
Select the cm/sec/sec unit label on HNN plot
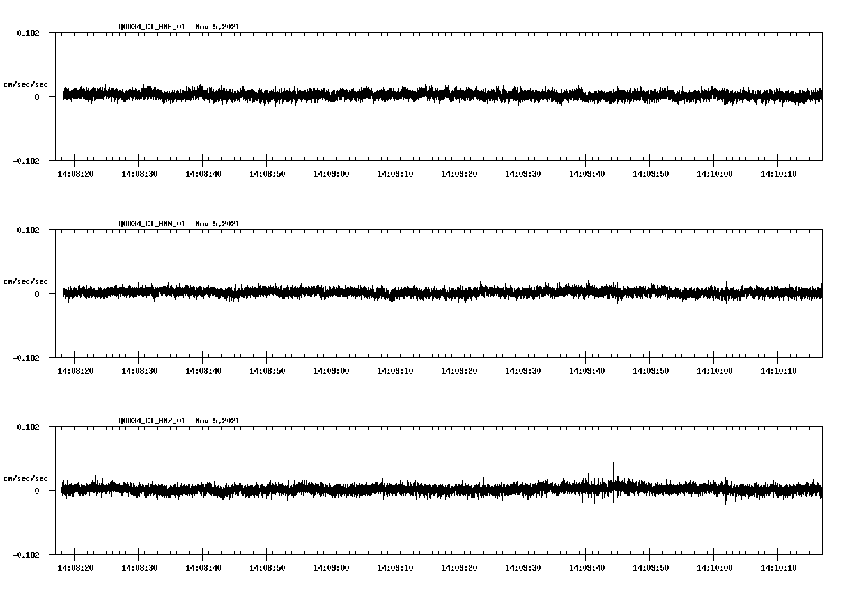click(x=26, y=281)
